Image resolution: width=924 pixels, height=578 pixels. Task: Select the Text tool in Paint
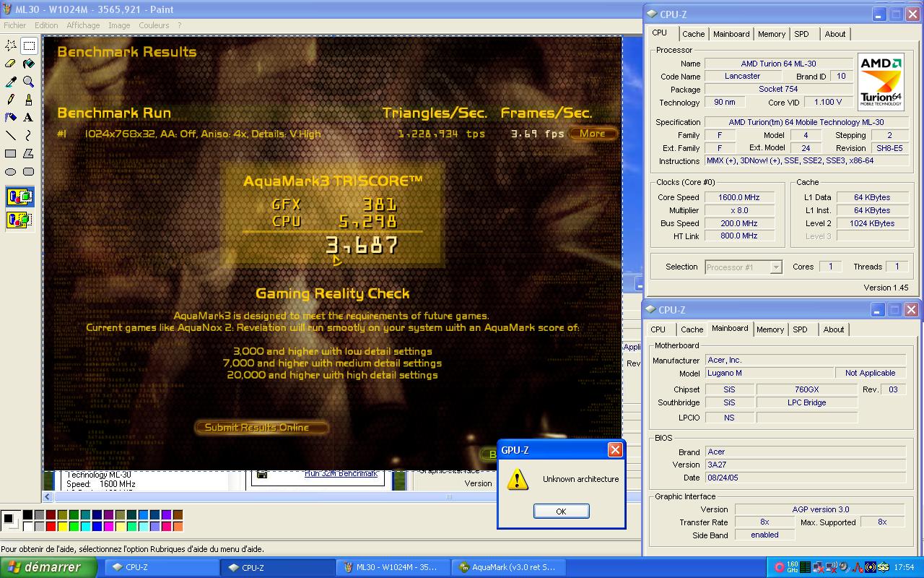coord(29,117)
